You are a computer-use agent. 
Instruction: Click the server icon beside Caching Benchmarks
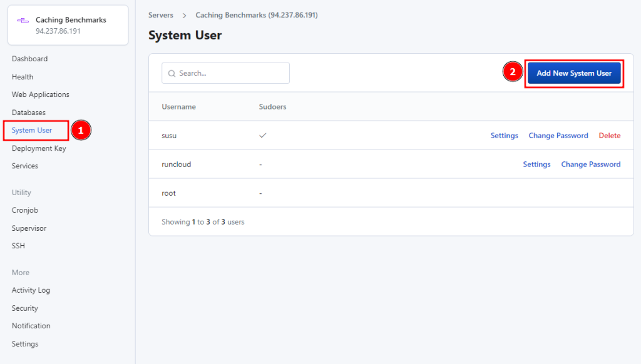tap(23, 21)
